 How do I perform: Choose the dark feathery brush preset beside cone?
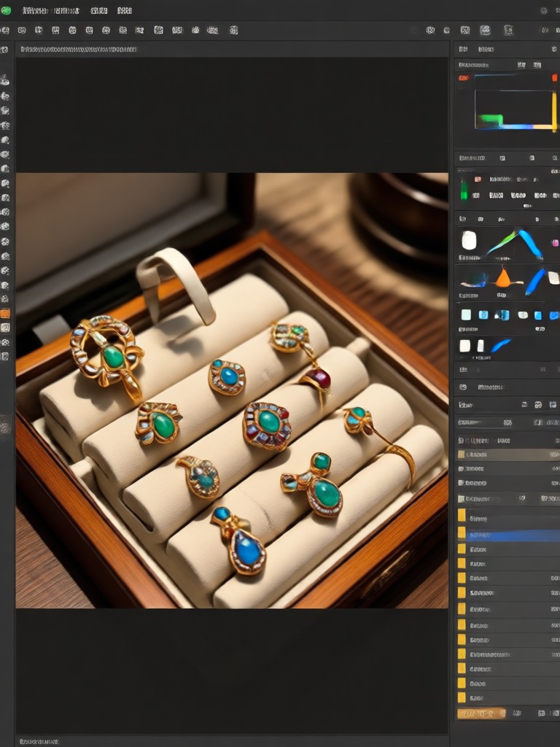[x=475, y=279]
